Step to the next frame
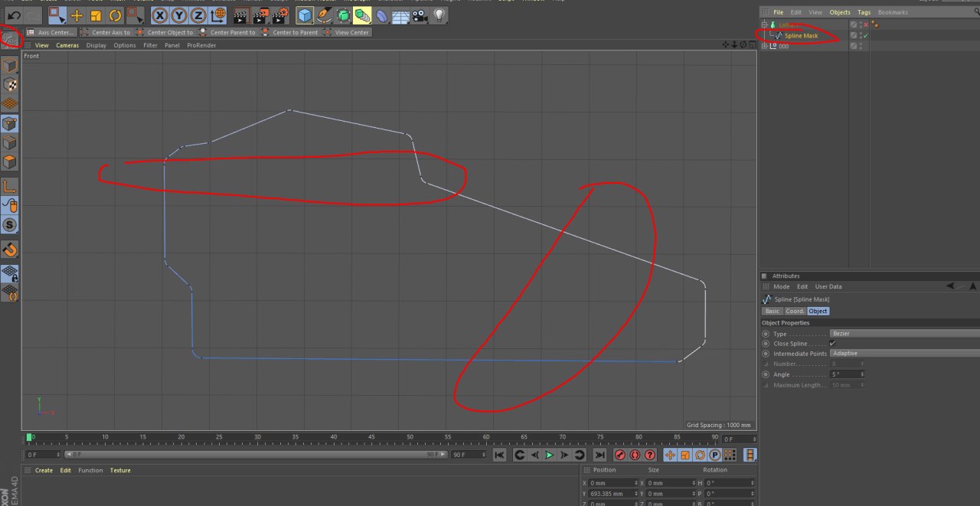Viewport: 980px width, 506px height. (x=564, y=455)
